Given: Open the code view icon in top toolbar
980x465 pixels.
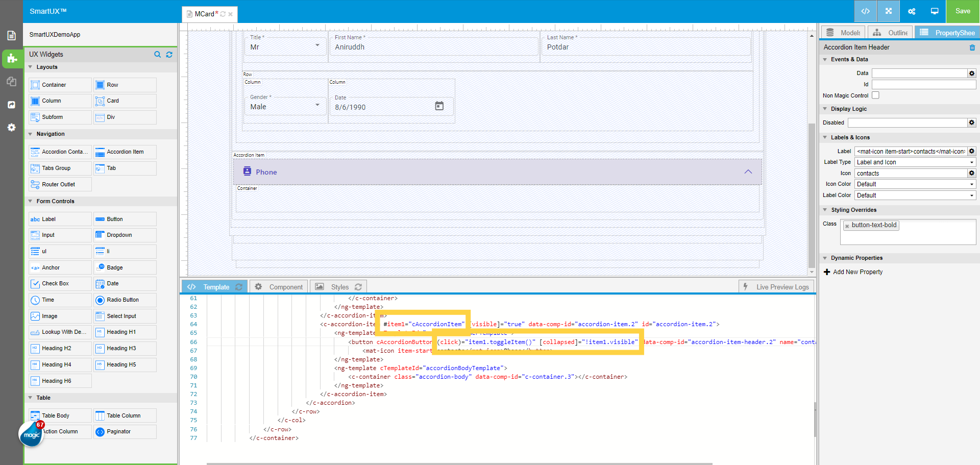Looking at the screenshot, I should coord(865,11).
